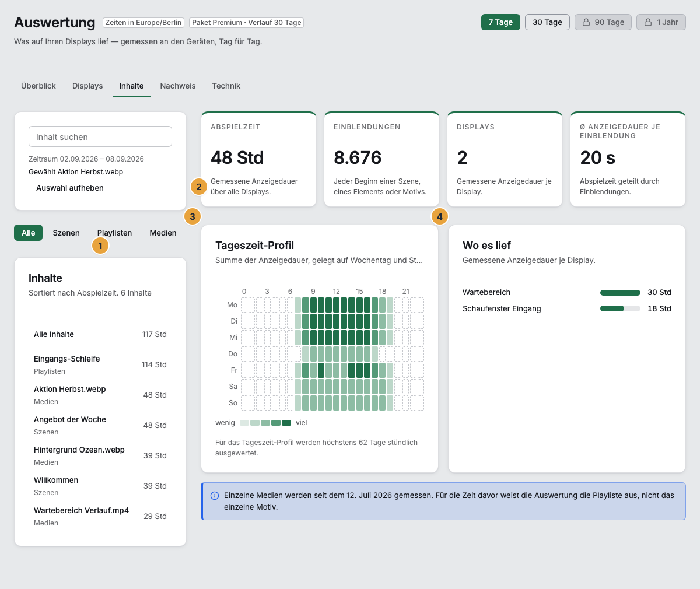Open the Displays tab
The height and width of the screenshot is (589, 700).
[87, 86]
